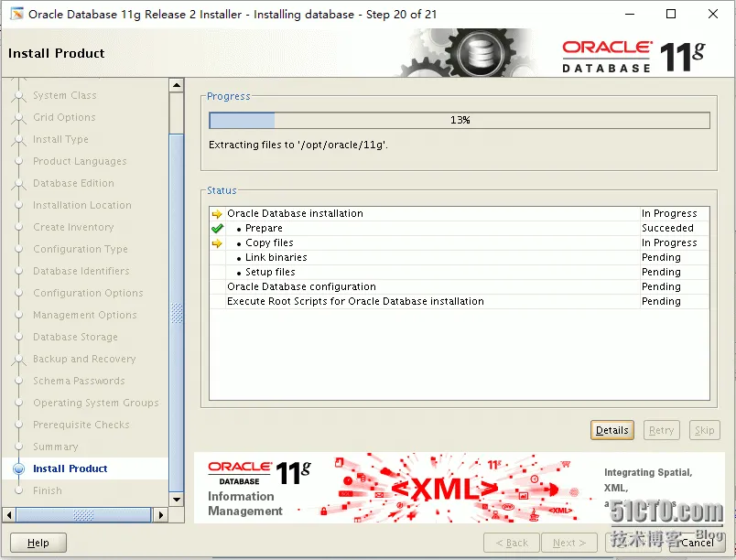Click the Extracting files message text

click(298, 145)
